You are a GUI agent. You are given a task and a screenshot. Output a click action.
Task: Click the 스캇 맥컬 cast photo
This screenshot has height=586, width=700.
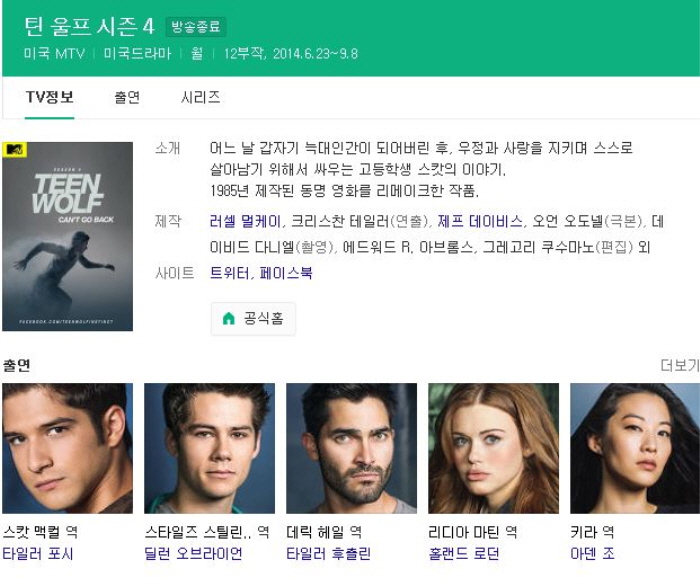pyautogui.click(x=67, y=448)
